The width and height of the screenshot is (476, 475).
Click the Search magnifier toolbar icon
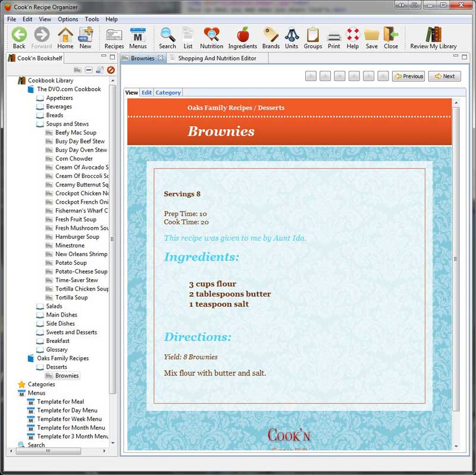click(168, 35)
